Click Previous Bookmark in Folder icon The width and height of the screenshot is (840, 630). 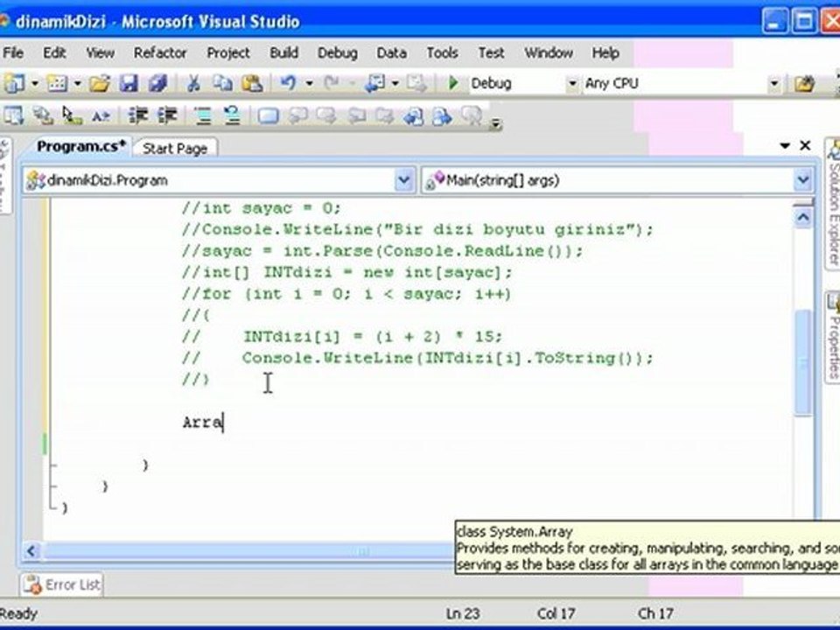356,115
